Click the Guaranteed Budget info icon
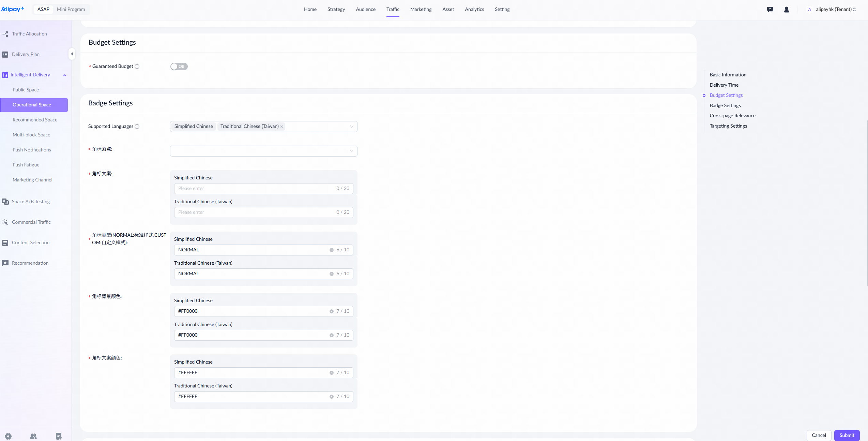Screen dimensions: 868x441 (x=137, y=67)
